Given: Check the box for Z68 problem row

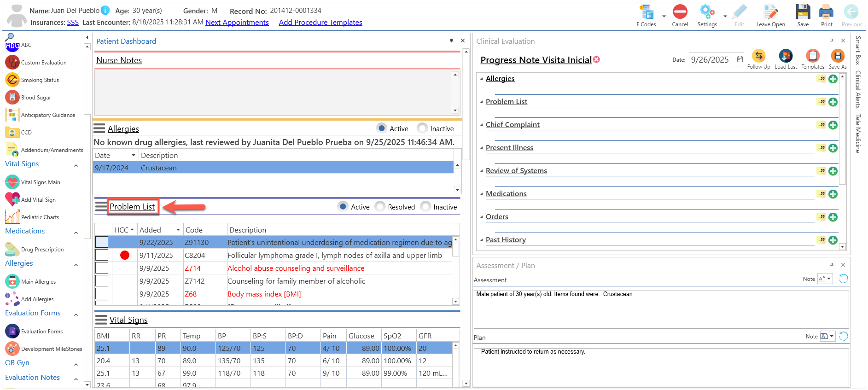Looking at the screenshot, I should click(x=102, y=294).
